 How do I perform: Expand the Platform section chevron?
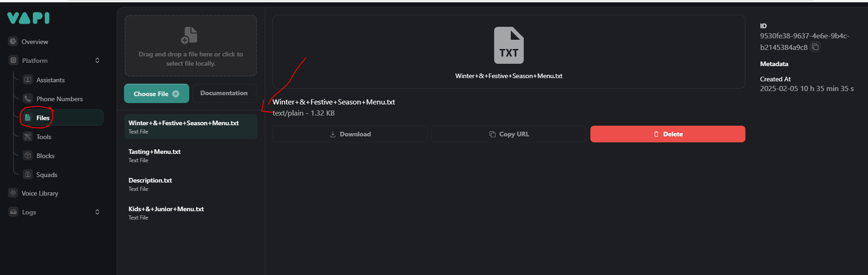point(98,60)
